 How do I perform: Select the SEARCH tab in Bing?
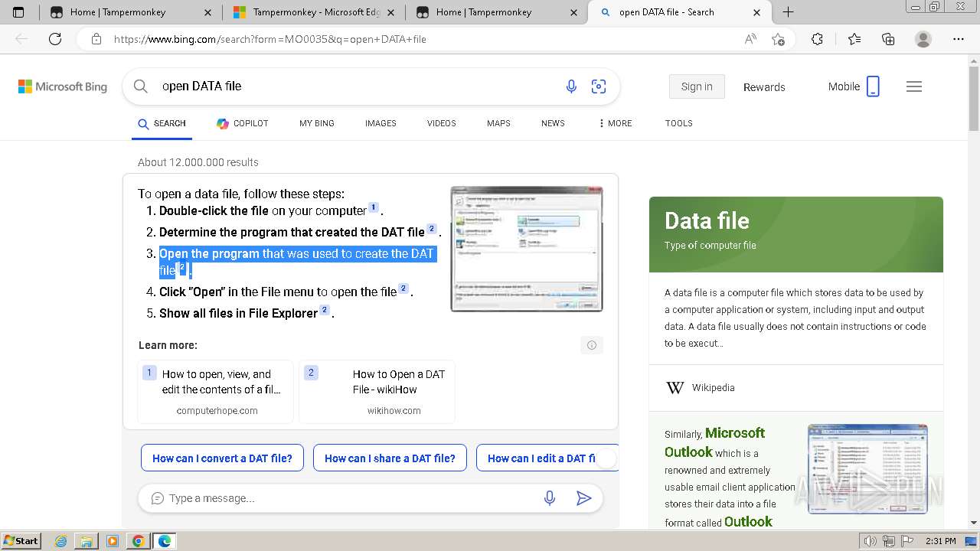(162, 123)
